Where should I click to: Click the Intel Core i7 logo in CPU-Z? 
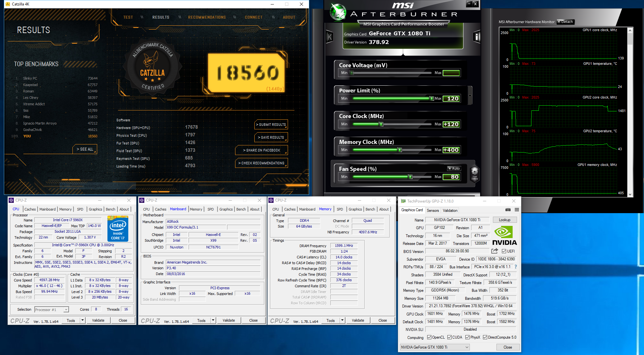tap(118, 229)
